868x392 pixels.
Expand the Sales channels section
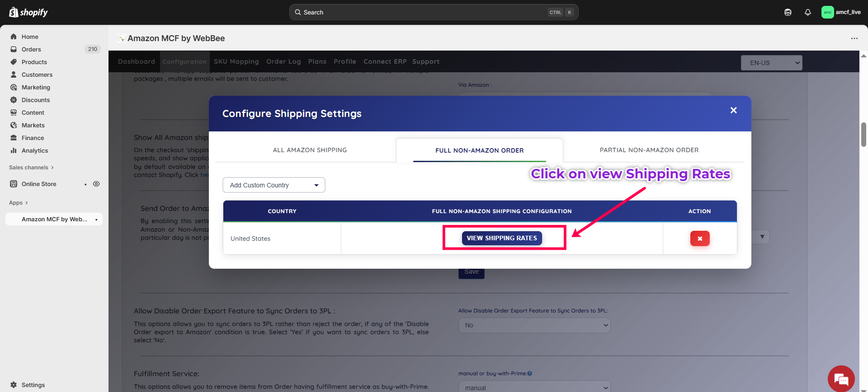coord(31,168)
